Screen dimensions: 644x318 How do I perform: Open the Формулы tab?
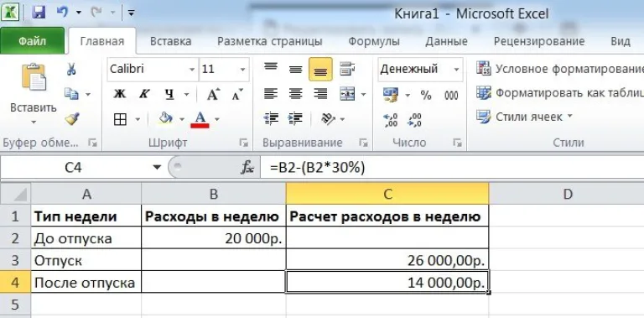tap(374, 41)
